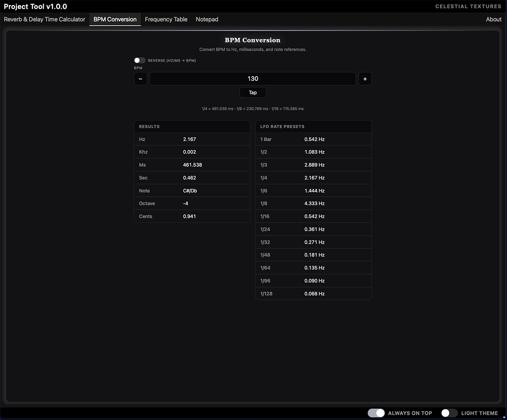Click the 1/24 LFO rate 0.361 Hz
The width and height of the screenshot is (507, 420).
(x=314, y=229)
